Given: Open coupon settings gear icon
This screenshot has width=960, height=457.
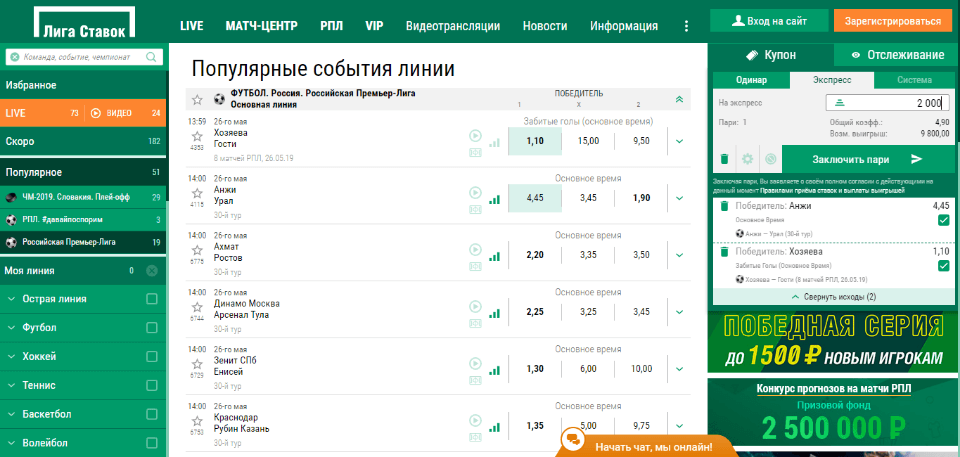Looking at the screenshot, I should point(747,159).
